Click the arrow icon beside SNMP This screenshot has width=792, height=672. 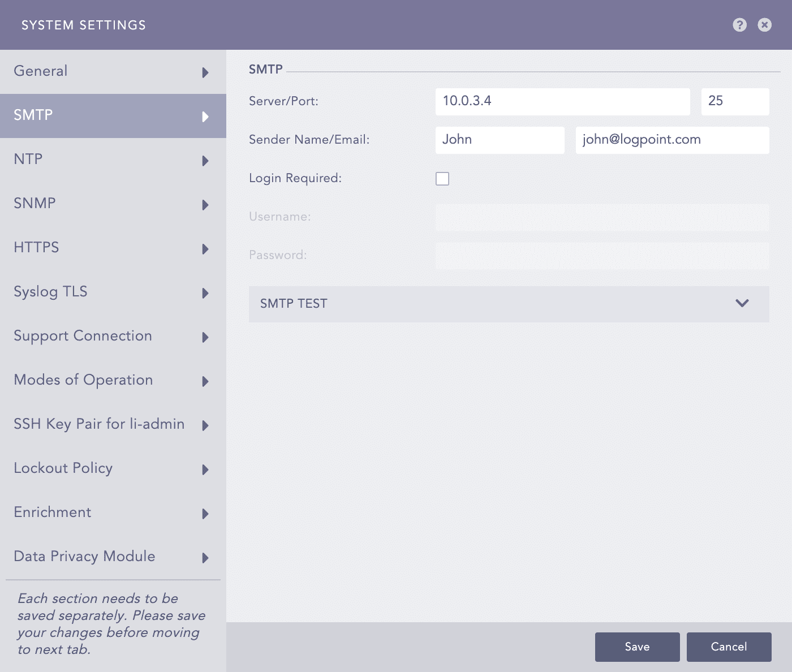click(205, 205)
